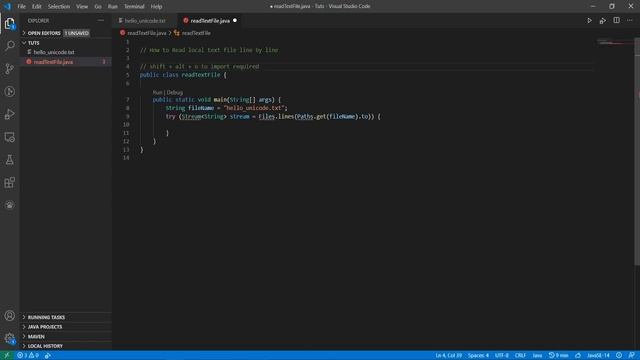Switch to hello_unicode.txt tab
This screenshot has width=640, height=360.
click(145, 20)
